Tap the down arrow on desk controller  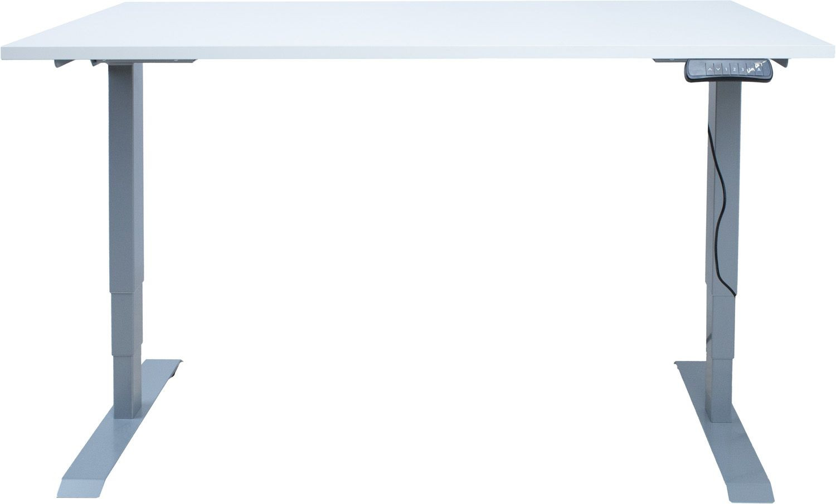[x=718, y=69]
